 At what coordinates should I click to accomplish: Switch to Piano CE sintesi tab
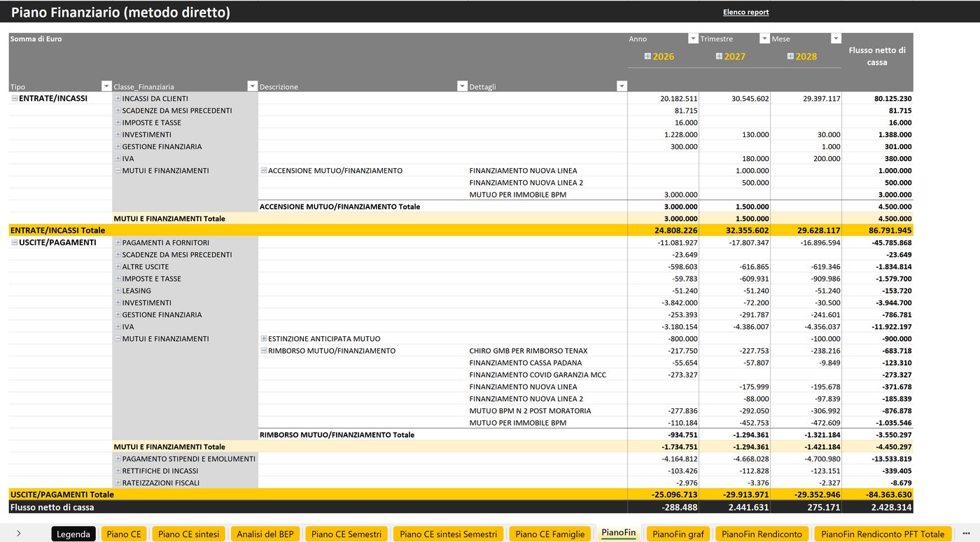[188, 534]
